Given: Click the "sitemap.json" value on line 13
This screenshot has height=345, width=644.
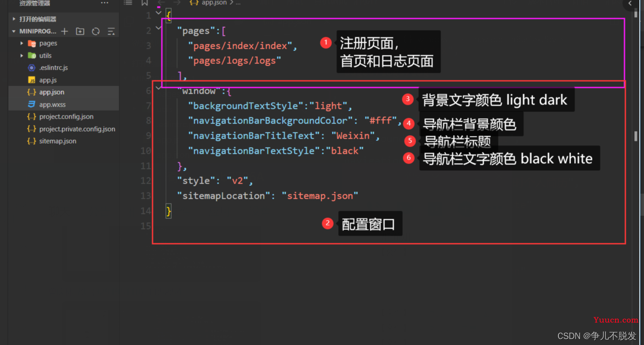Looking at the screenshot, I should coord(320,195).
